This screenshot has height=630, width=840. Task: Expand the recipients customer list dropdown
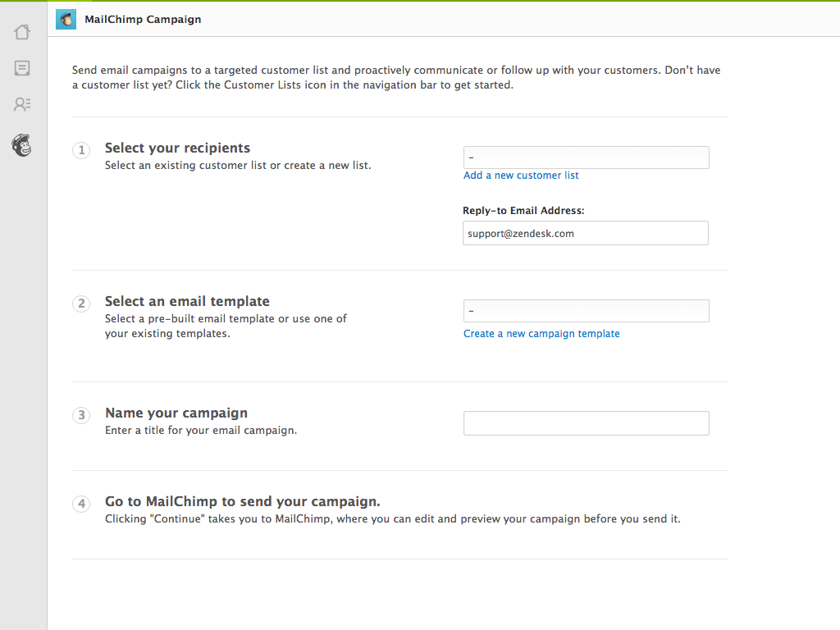coord(586,157)
